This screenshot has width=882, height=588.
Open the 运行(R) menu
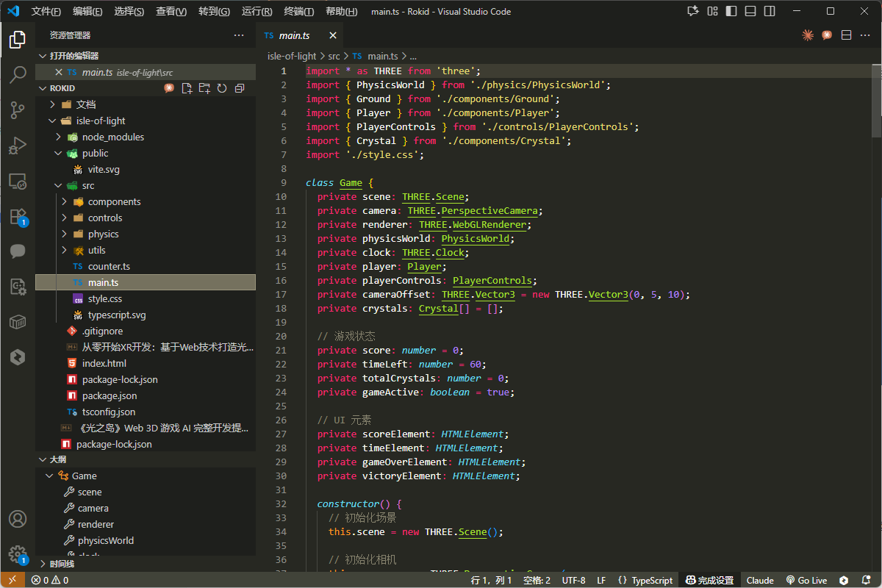point(257,12)
